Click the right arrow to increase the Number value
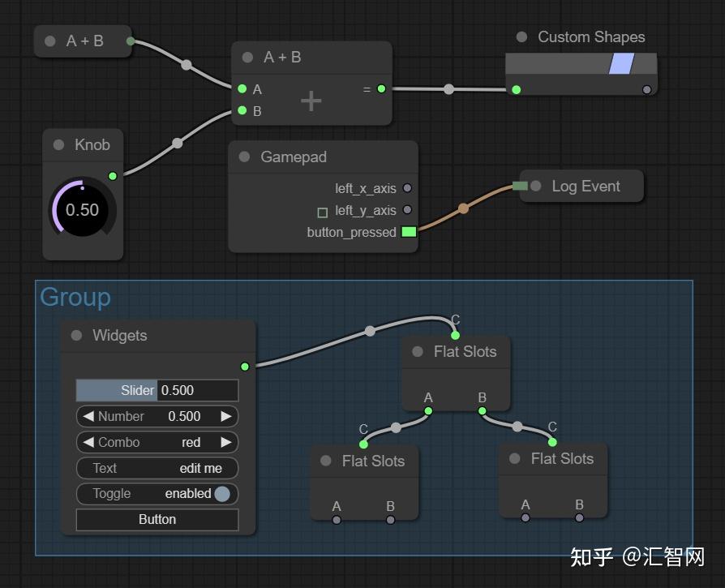This screenshot has height=588, width=725. tap(228, 416)
